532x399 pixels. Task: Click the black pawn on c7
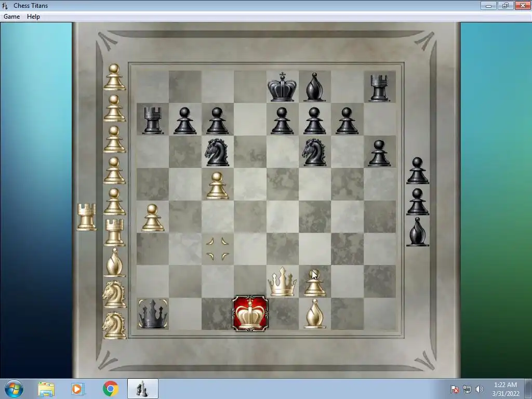[x=217, y=121]
